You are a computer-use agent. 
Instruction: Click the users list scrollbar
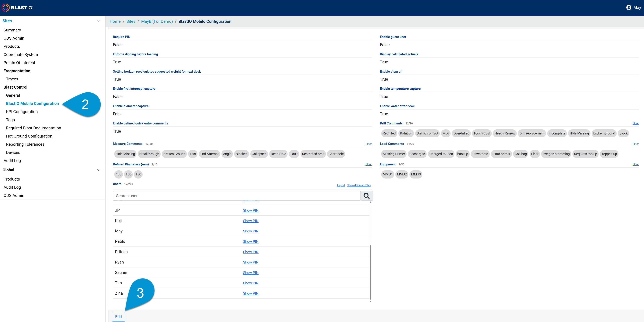tap(371, 272)
